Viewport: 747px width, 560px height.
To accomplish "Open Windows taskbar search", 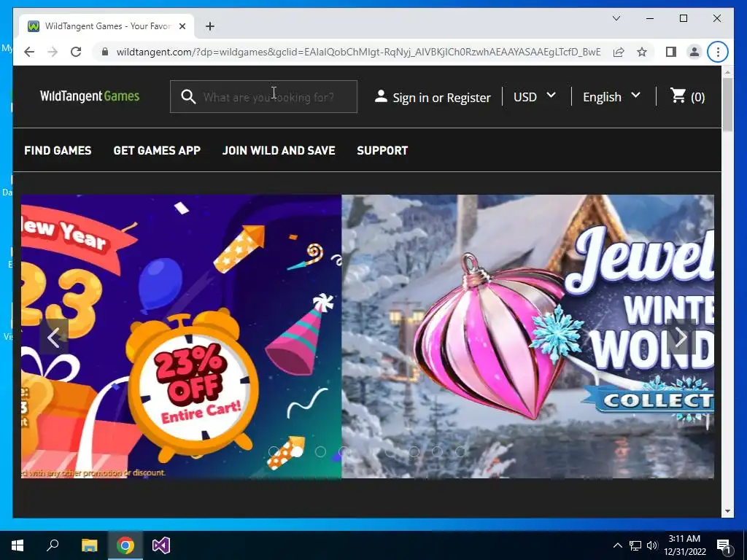I will [53, 545].
